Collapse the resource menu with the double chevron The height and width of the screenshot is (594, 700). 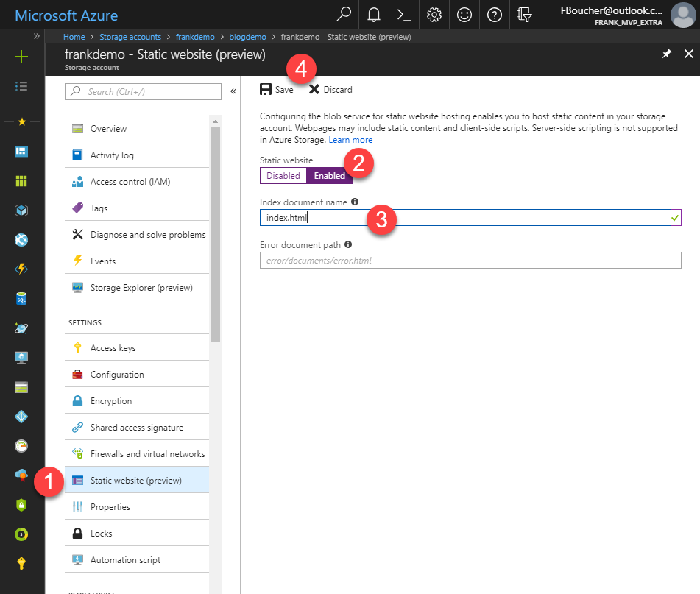pyautogui.click(x=233, y=91)
